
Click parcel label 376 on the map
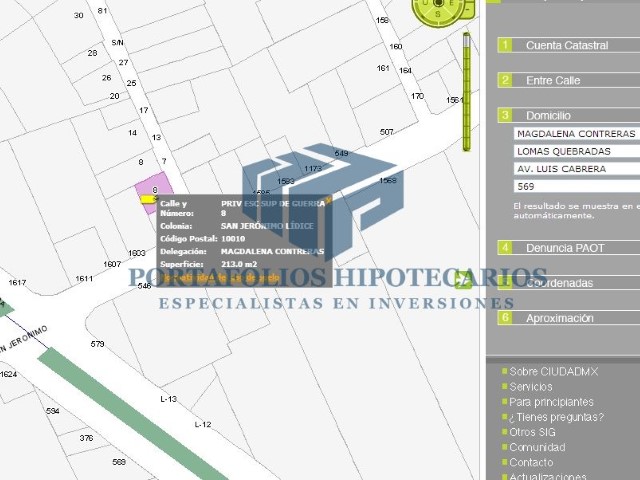86,438
